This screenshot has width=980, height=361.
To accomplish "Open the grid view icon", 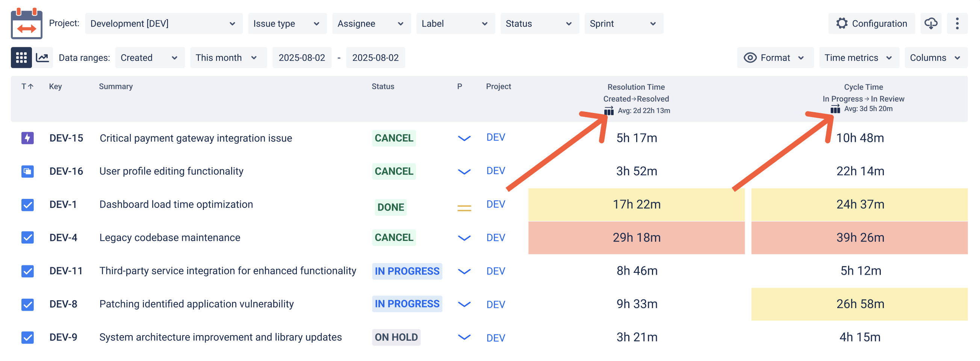I will click(21, 57).
